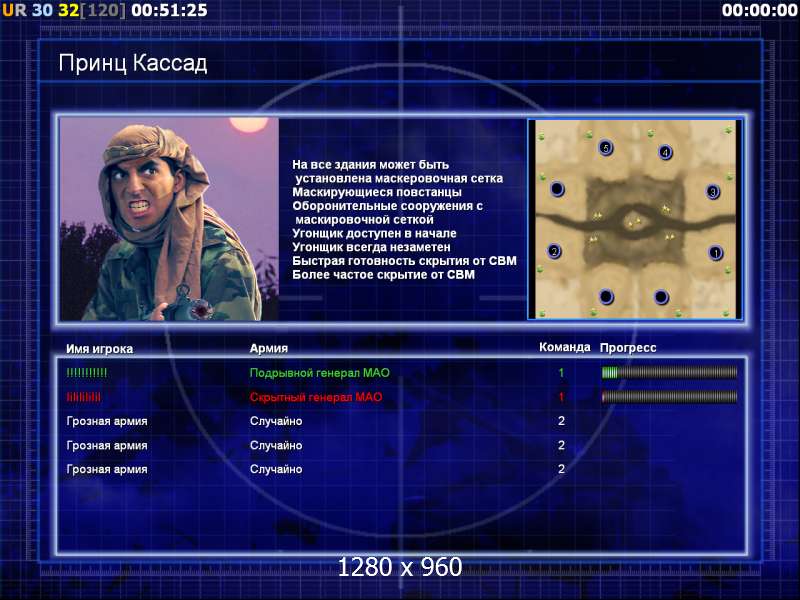The height and width of the screenshot is (600, 800).
Task: Click the 00:00:00 timer in the corner
Action: tap(759, 10)
